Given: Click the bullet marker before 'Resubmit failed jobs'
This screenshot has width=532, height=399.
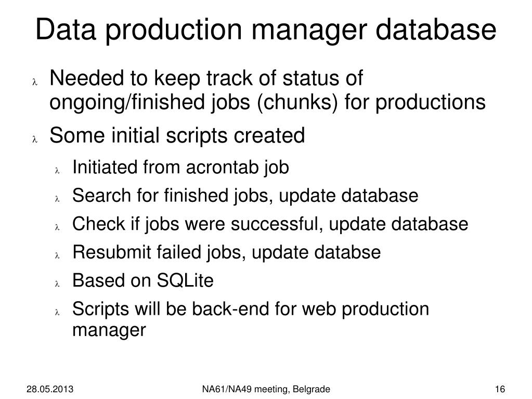Looking at the screenshot, I should 57,255.
